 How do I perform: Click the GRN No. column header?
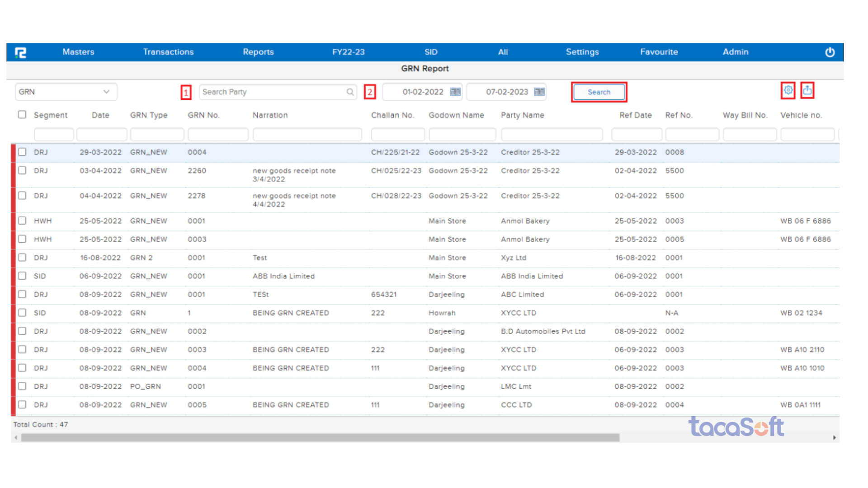point(203,115)
